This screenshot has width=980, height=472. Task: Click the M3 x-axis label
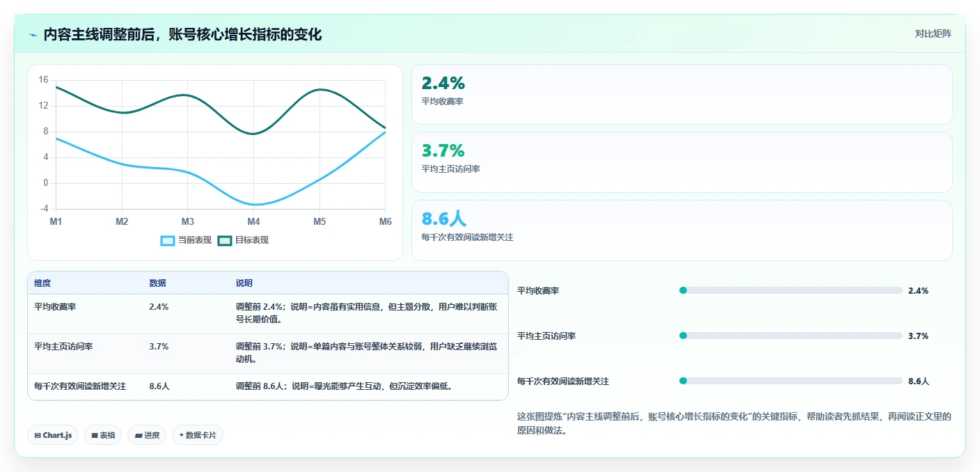188,221
